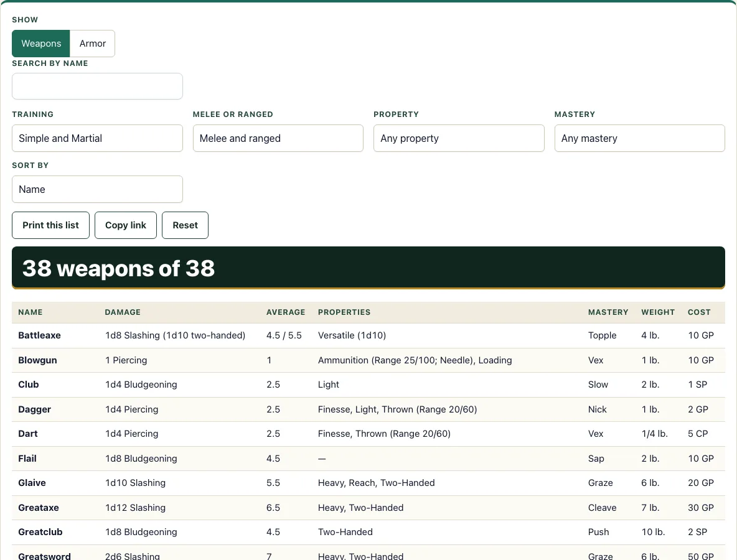This screenshot has width=737, height=560.
Task: Switch to the Weapons view
Action: pyautogui.click(x=41, y=44)
